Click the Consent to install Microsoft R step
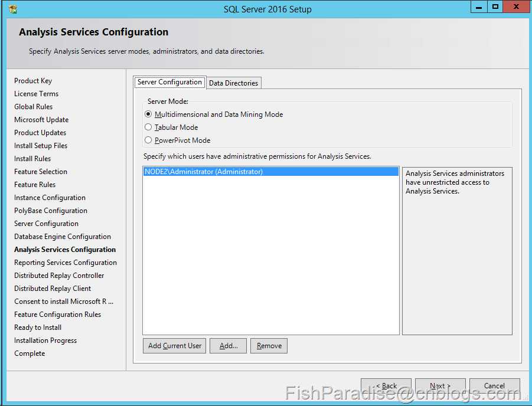Image resolution: width=532 pixels, height=406 pixels. (x=64, y=302)
